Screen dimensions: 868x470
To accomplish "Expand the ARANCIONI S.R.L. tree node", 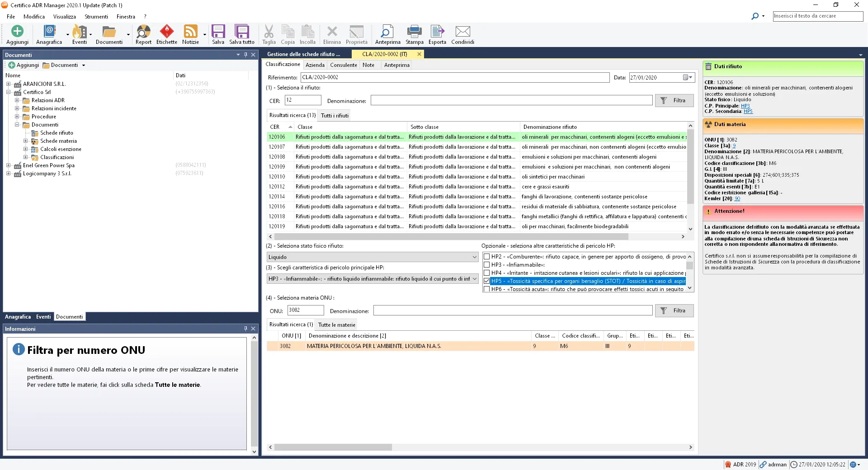I will point(9,84).
